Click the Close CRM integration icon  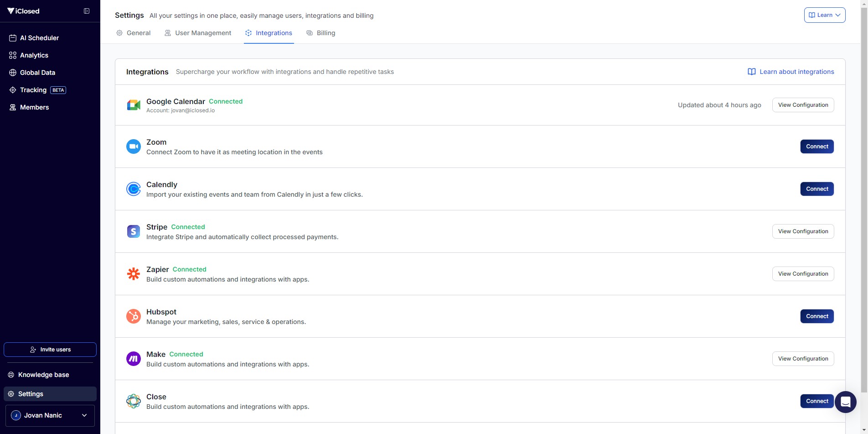pos(134,401)
